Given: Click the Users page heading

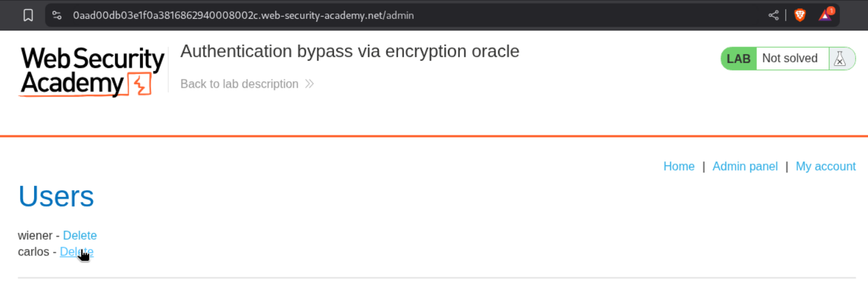Looking at the screenshot, I should [x=56, y=196].
